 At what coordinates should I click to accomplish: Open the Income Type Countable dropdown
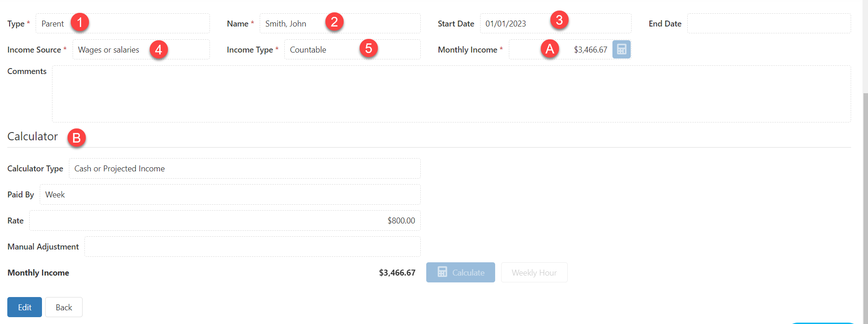[x=352, y=49]
